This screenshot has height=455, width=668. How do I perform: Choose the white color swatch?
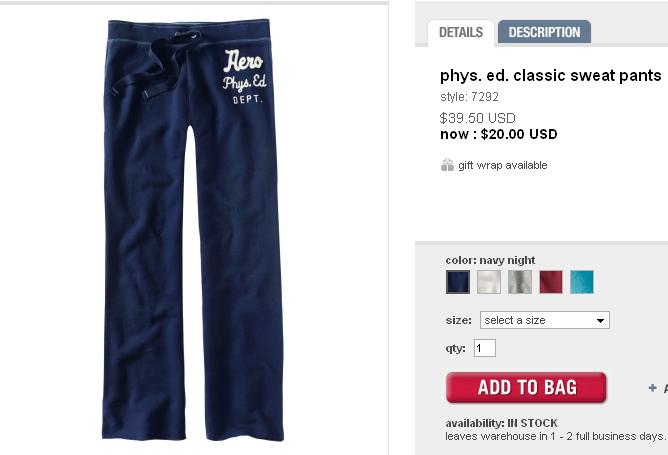pos(489,282)
